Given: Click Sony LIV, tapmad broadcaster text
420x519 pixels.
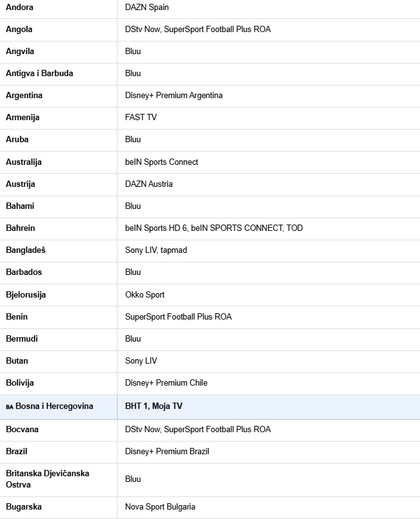Looking at the screenshot, I should [x=156, y=250].
